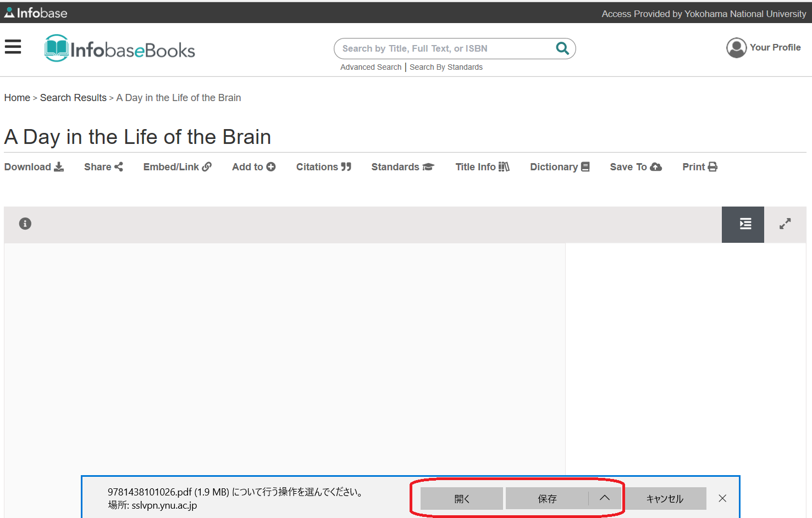Open Embed/Link option
812x518 pixels.
[178, 167]
